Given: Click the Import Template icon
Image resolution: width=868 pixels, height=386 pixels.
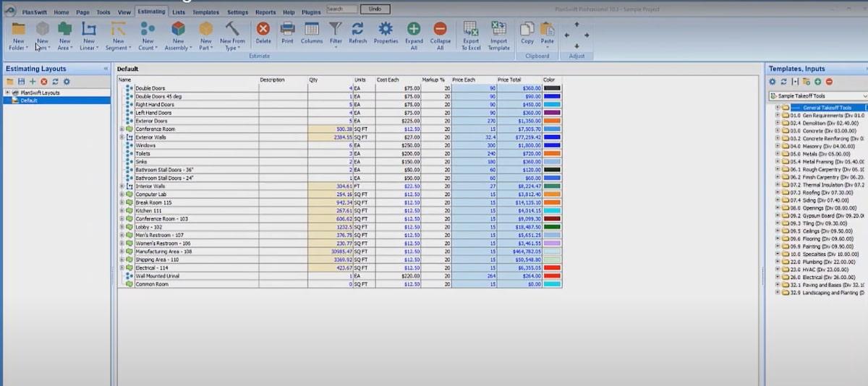Looking at the screenshot, I should tap(498, 29).
